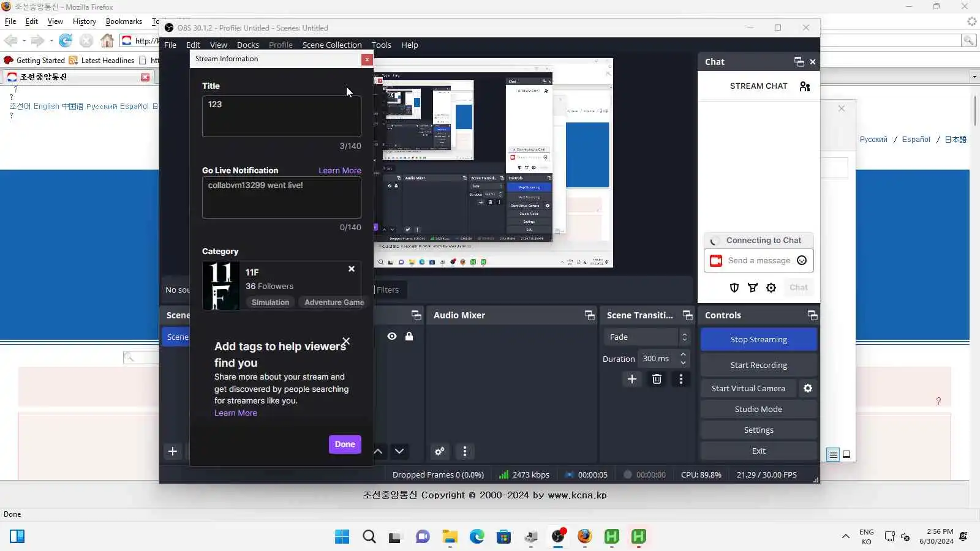Reload the page in Firefox
The image size is (980, 551).
pos(66,40)
